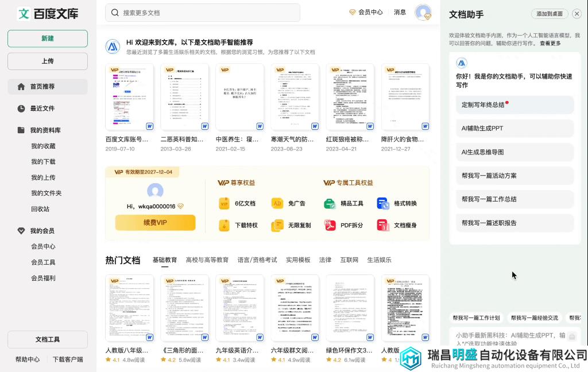Click the VIP diamond icon beside 会员中心
Image resolution: width=588 pixels, height=372 pixels.
click(x=352, y=12)
